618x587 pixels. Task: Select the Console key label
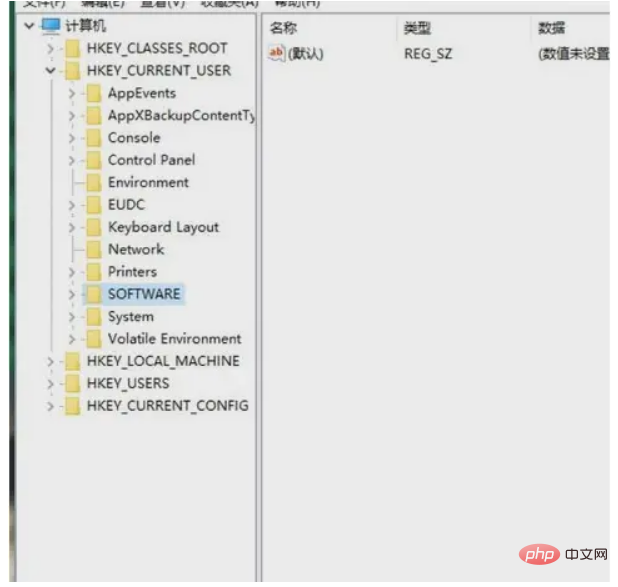point(134,138)
